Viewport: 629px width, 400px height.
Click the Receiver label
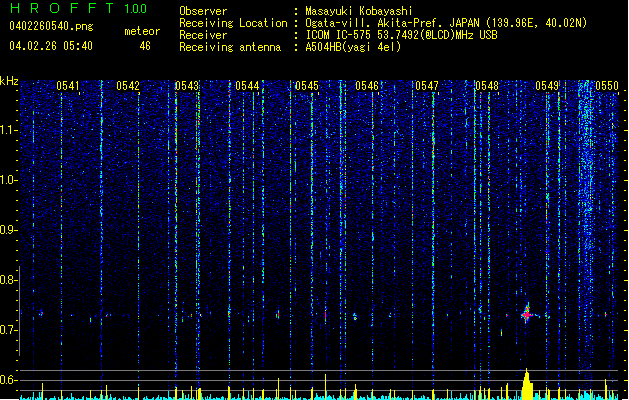(x=203, y=35)
